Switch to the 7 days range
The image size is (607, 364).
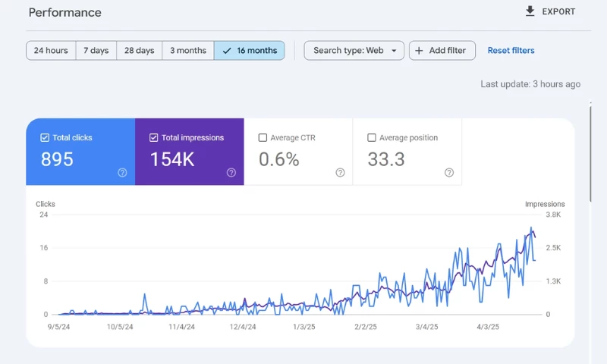click(96, 51)
